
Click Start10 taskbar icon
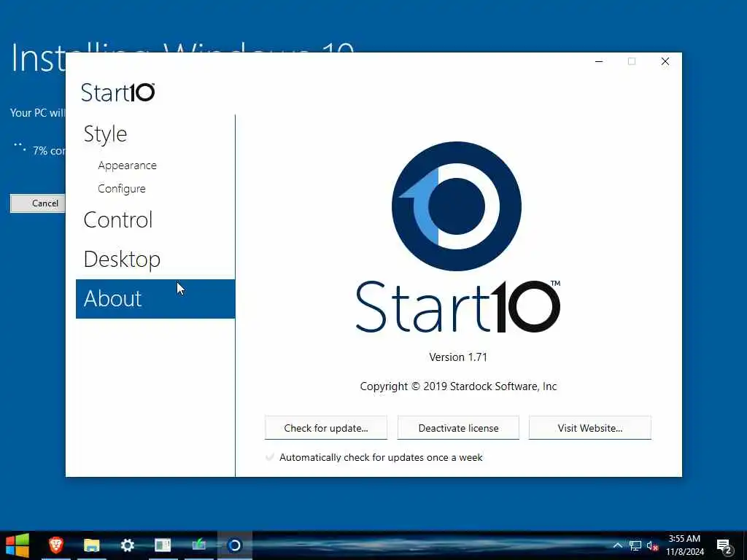pos(234,545)
